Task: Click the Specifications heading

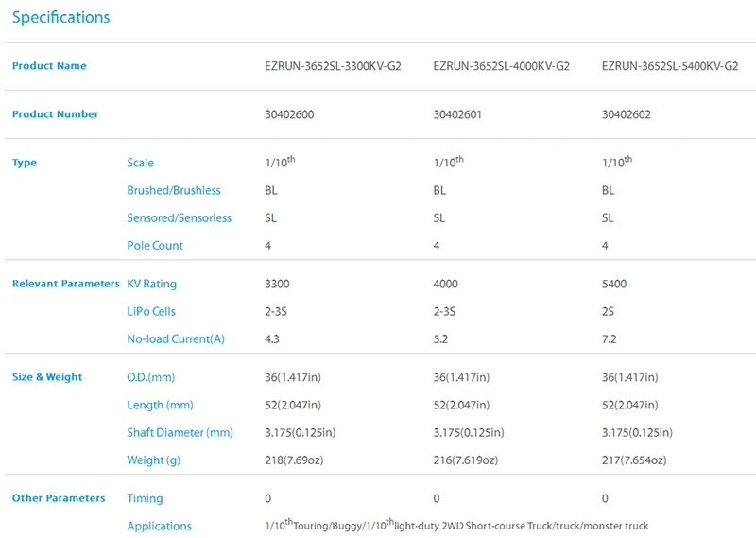Action: click(x=60, y=17)
